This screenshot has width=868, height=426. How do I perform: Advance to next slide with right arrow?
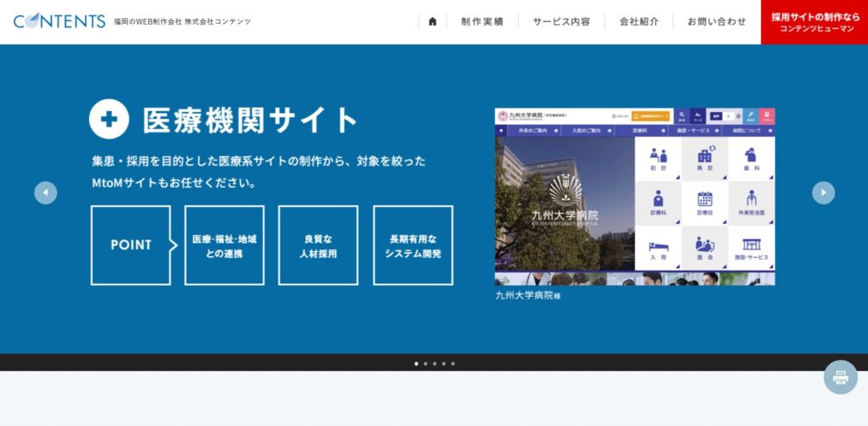(x=823, y=193)
